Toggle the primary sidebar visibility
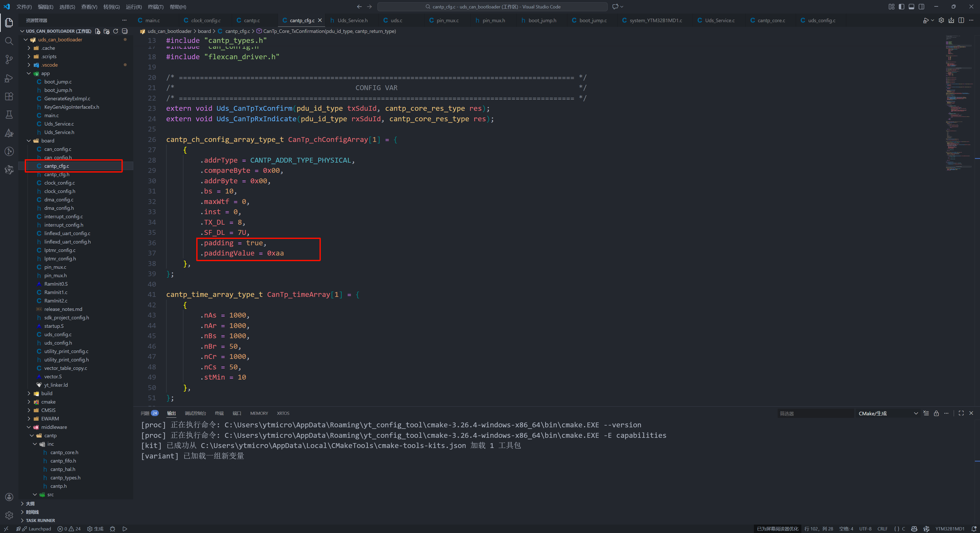This screenshot has height=533, width=980. [902, 7]
